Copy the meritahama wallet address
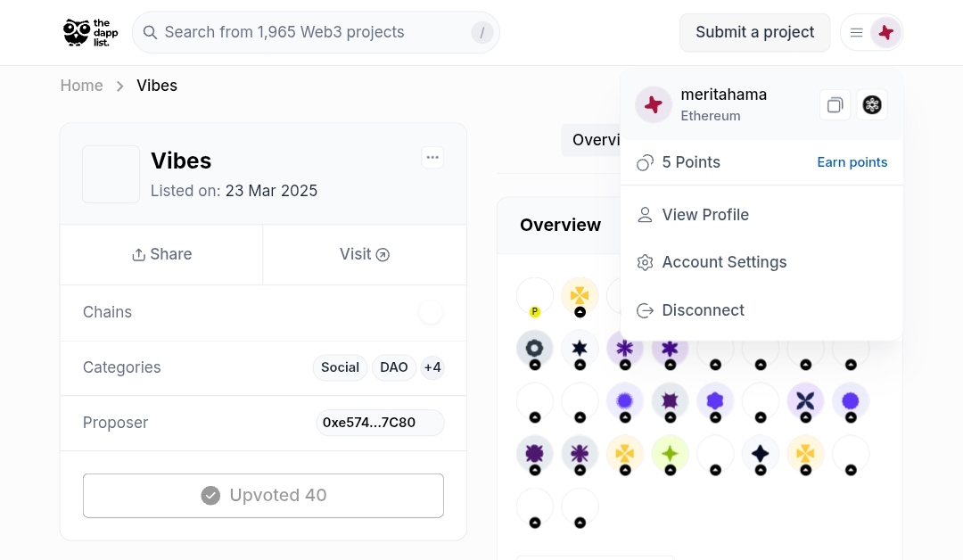Screen dimensions: 963x560 (x=835, y=105)
